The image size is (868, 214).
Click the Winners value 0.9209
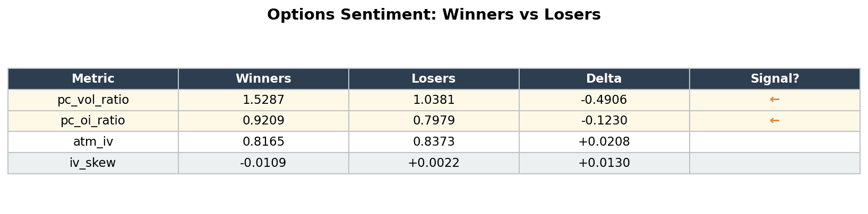coord(263,121)
